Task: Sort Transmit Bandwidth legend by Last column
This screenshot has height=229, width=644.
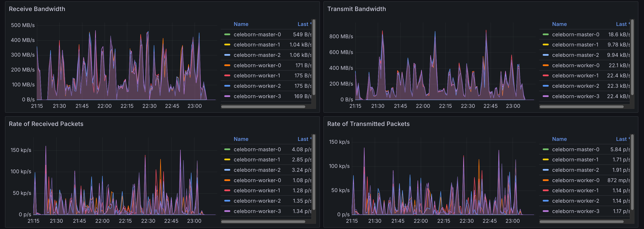Action: [621, 24]
